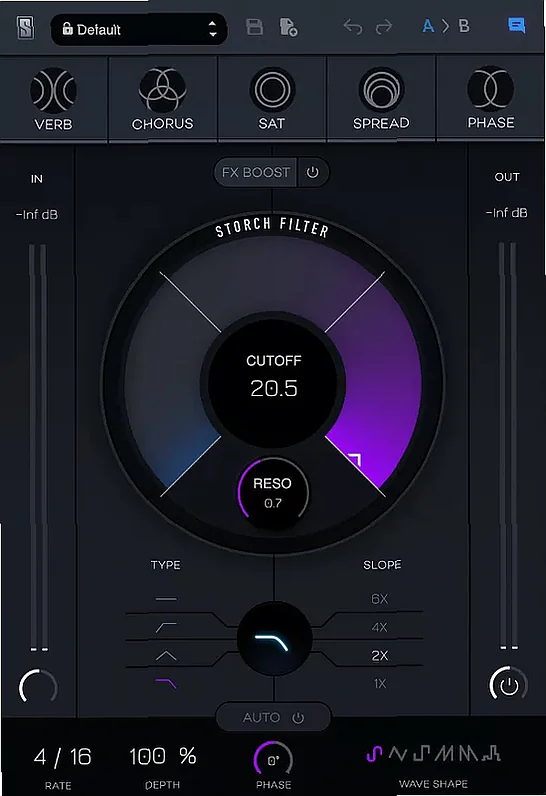Click the RATE value 4 / 16

pos(62,757)
